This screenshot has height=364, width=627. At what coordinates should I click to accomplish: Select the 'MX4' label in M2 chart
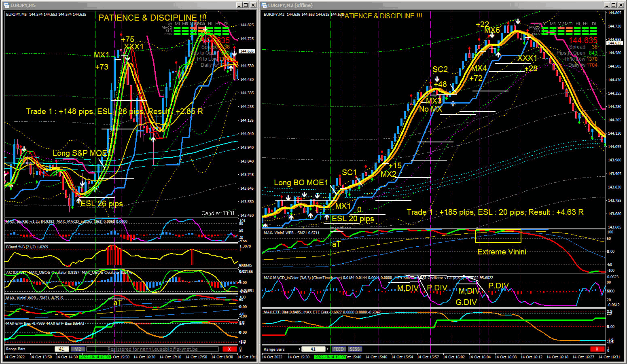479,68
